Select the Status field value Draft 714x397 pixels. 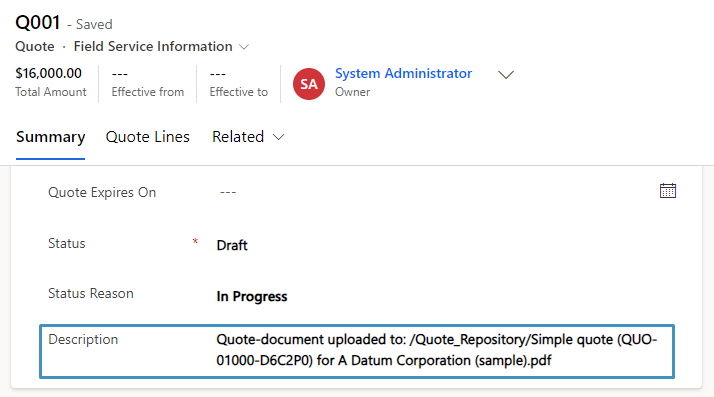232,245
